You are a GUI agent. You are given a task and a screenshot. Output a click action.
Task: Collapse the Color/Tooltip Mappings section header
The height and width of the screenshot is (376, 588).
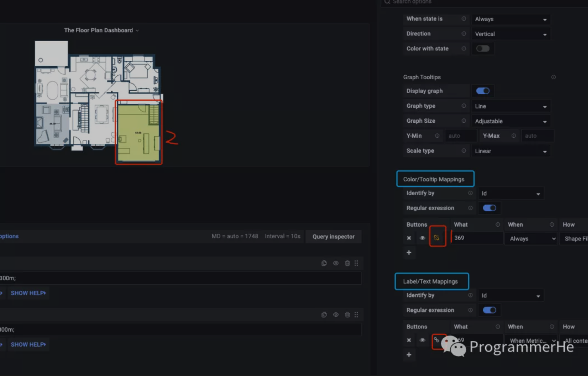tap(434, 179)
